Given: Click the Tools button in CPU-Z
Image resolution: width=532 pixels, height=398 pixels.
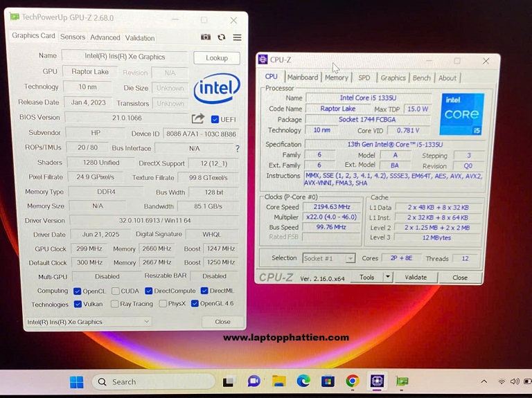Looking at the screenshot, I should tap(366, 277).
